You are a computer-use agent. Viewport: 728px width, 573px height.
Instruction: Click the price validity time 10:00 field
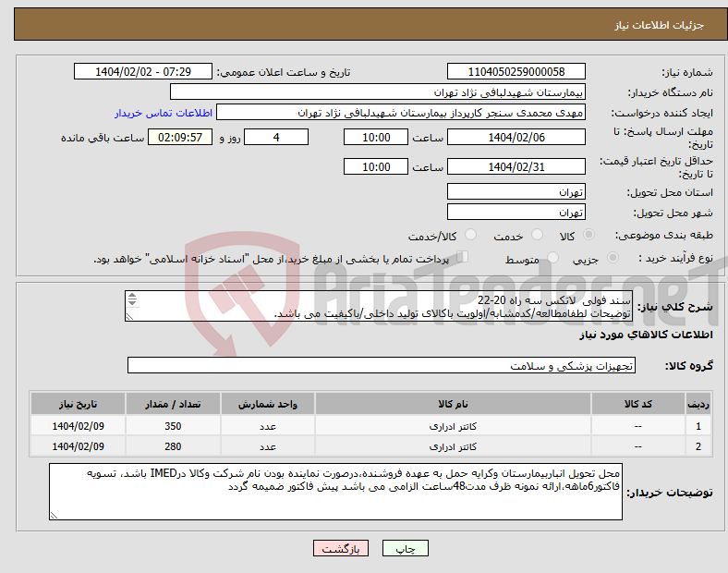[x=376, y=166]
